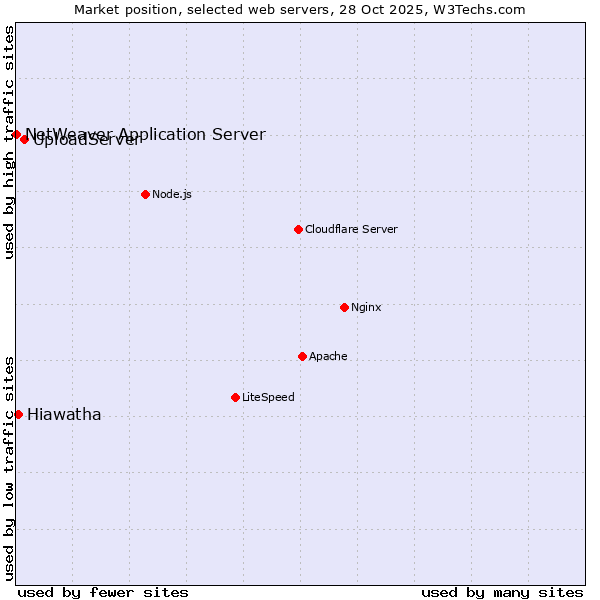The width and height of the screenshot is (600, 600).
Task: Select the Nginx red data point
Action: click(x=344, y=307)
